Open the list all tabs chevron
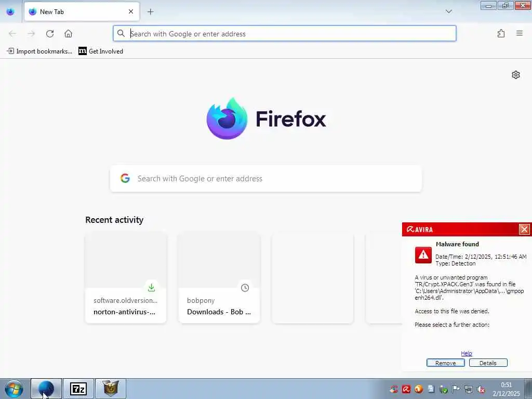The width and height of the screenshot is (532, 399). (x=449, y=11)
